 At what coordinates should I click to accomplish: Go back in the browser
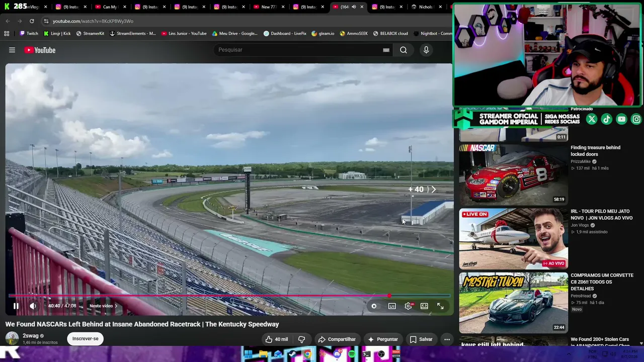point(8,21)
